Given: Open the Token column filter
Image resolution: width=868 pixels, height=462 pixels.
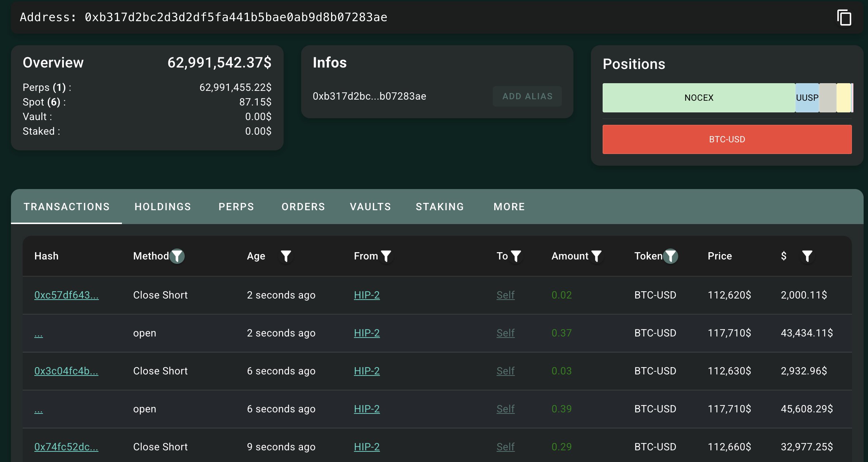Looking at the screenshot, I should pos(671,256).
